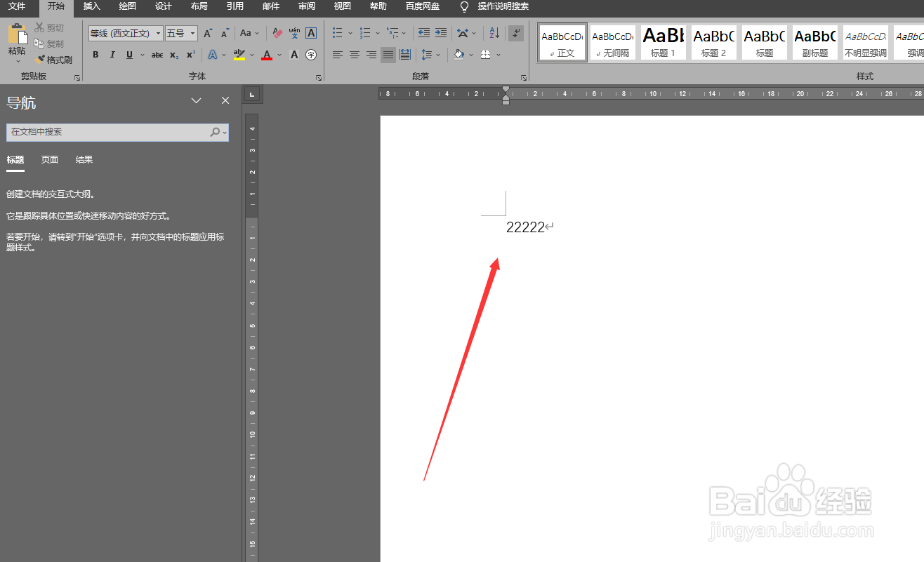Expand font color dropdown arrow

(279, 55)
